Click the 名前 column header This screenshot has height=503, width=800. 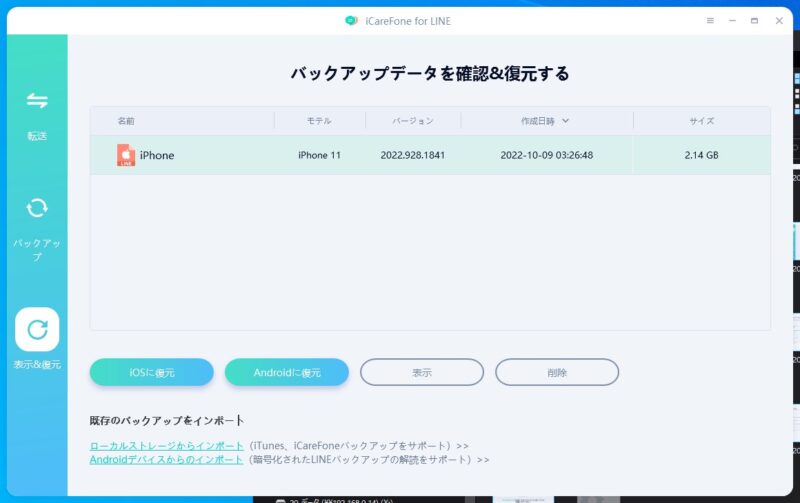tap(126, 121)
